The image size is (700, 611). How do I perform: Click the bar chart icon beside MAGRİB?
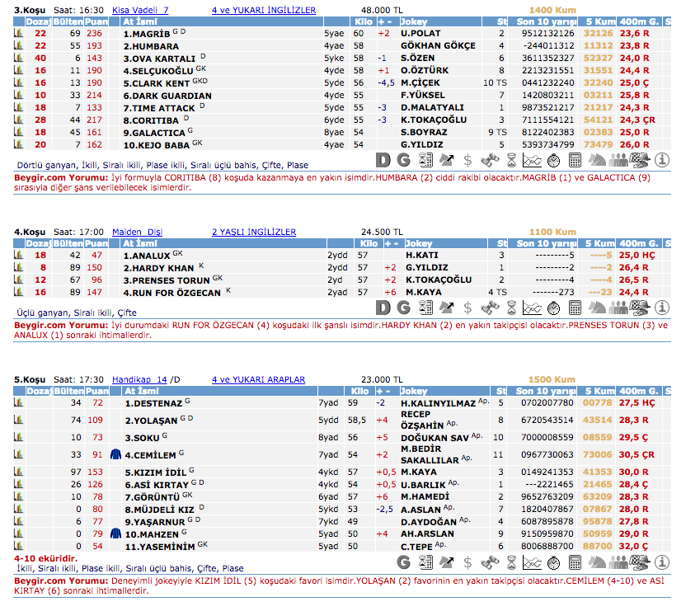(19, 34)
